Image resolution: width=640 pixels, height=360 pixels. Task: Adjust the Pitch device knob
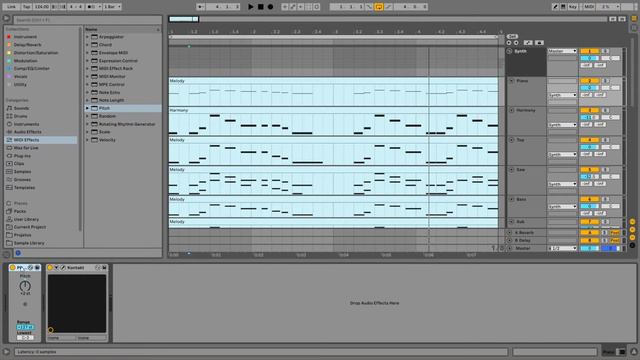[x=25, y=287]
